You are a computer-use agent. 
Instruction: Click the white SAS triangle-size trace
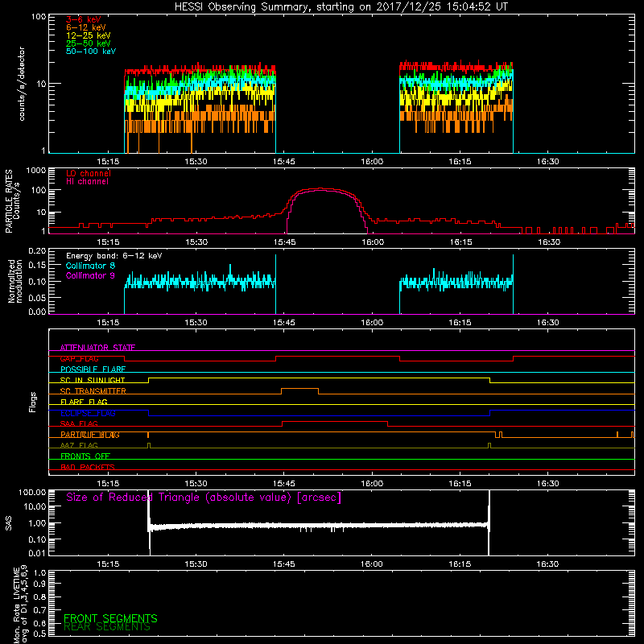pos(319,526)
